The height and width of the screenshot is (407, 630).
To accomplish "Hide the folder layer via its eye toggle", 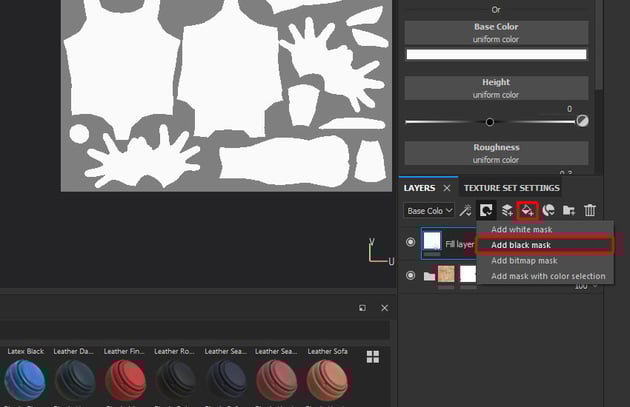I will [x=411, y=274].
